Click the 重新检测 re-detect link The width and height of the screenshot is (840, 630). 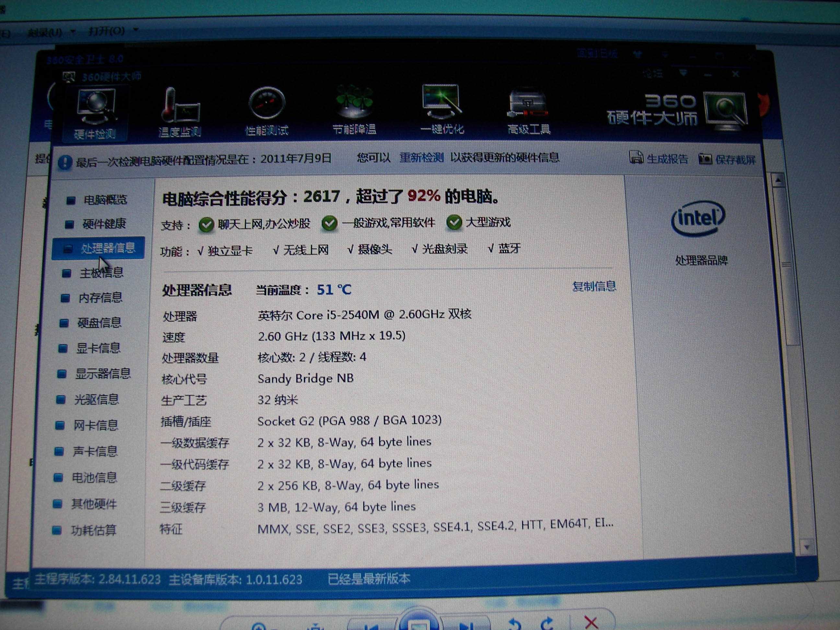coord(422,157)
